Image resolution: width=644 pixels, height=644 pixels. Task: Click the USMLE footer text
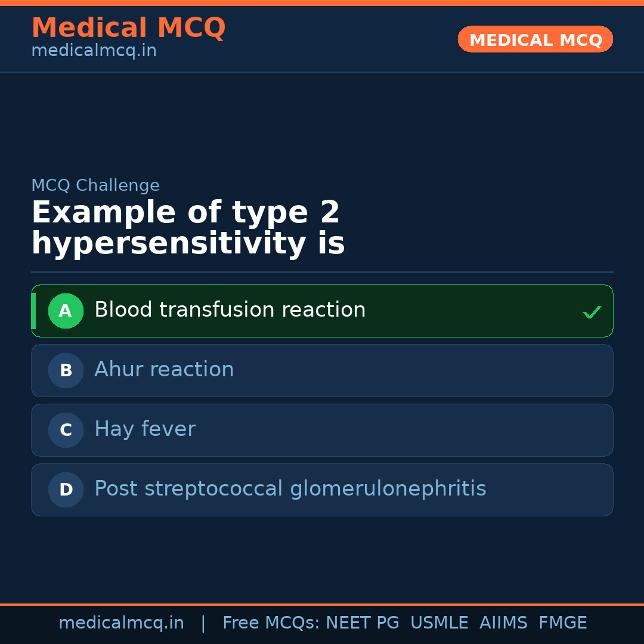point(439,623)
